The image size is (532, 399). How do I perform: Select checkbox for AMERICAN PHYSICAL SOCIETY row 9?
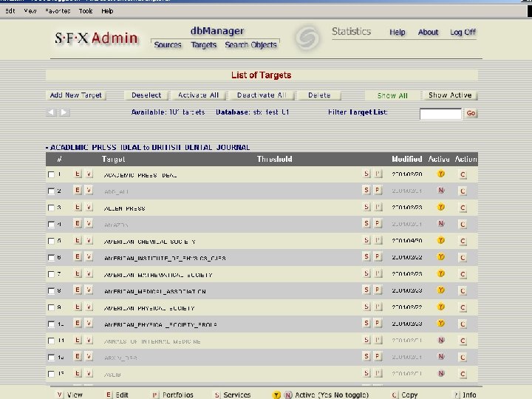click(x=51, y=307)
